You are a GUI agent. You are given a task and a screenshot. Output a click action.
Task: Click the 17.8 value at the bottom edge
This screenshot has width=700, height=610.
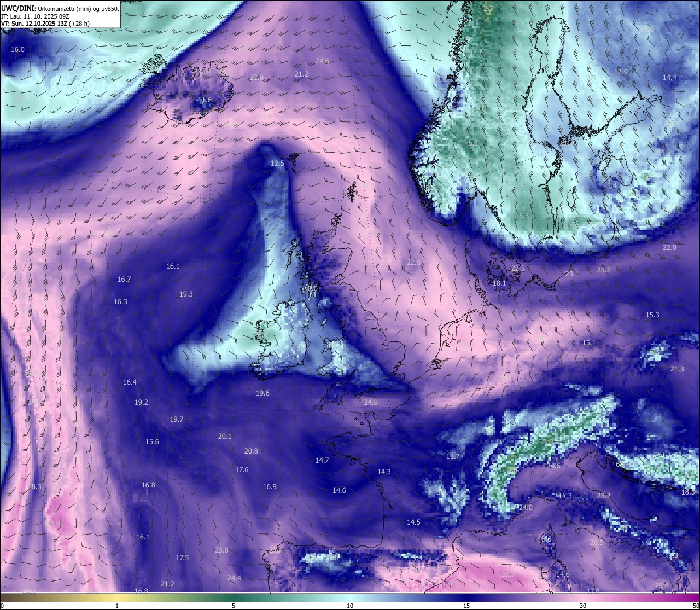[593, 591]
